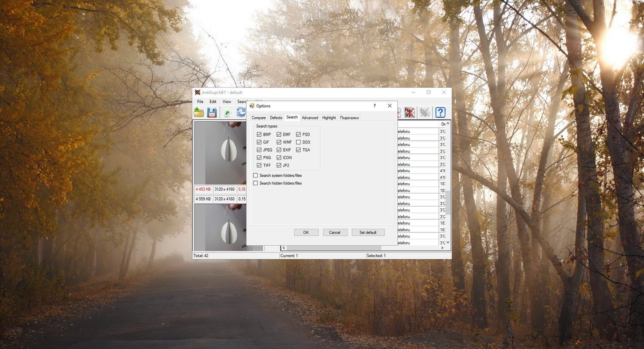The image size is (644, 349).
Task: Click the grayed-out crossed toolbar icon
Action: [425, 112]
